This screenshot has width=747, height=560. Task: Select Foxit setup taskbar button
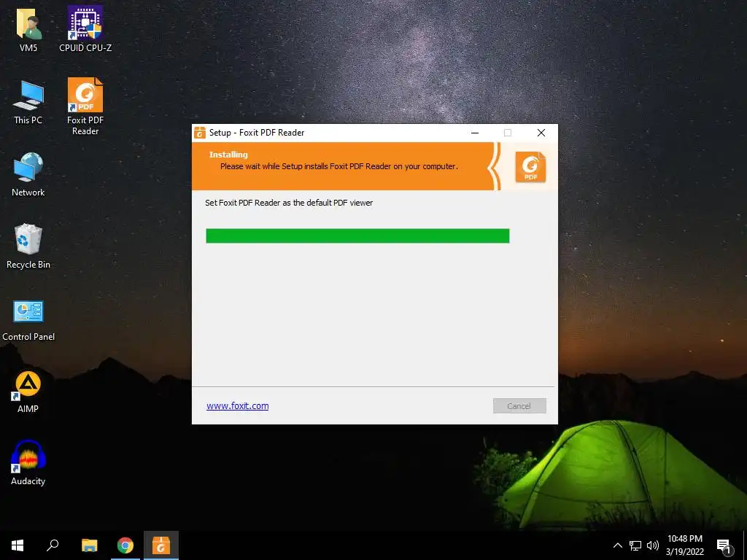(x=161, y=545)
